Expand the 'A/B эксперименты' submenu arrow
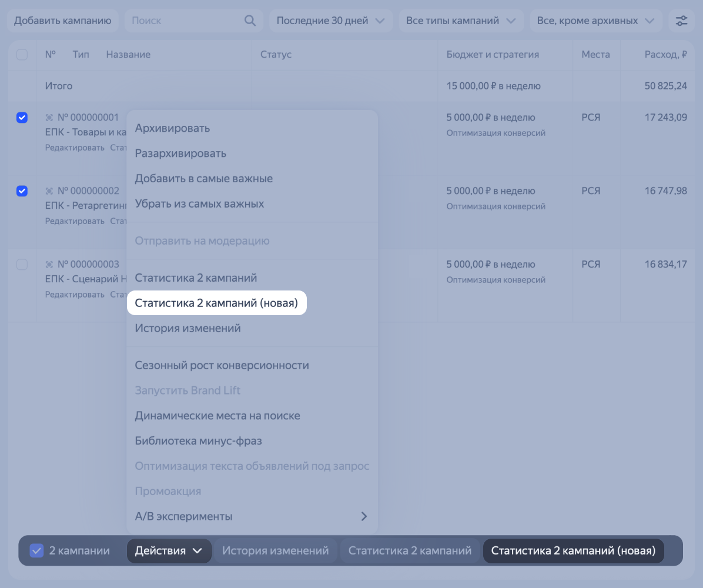This screenshot has height=588, width=703. pos(364,516)
